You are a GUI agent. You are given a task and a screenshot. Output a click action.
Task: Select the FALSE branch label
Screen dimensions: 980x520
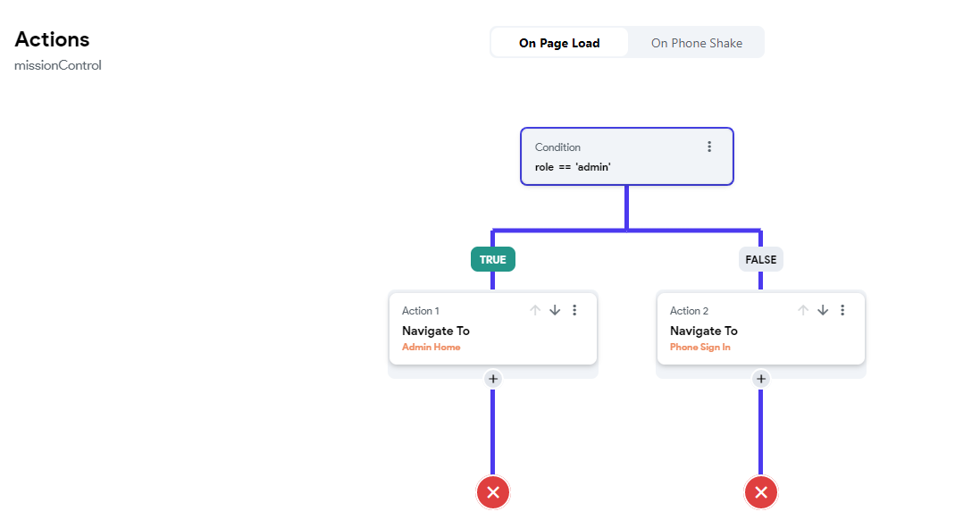point(760,259)
